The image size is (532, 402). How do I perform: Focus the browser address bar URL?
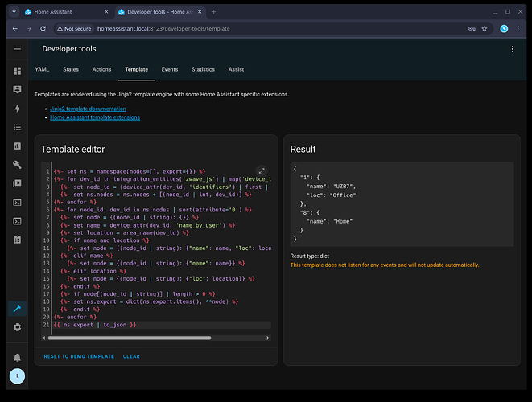(x=163, y=29)
